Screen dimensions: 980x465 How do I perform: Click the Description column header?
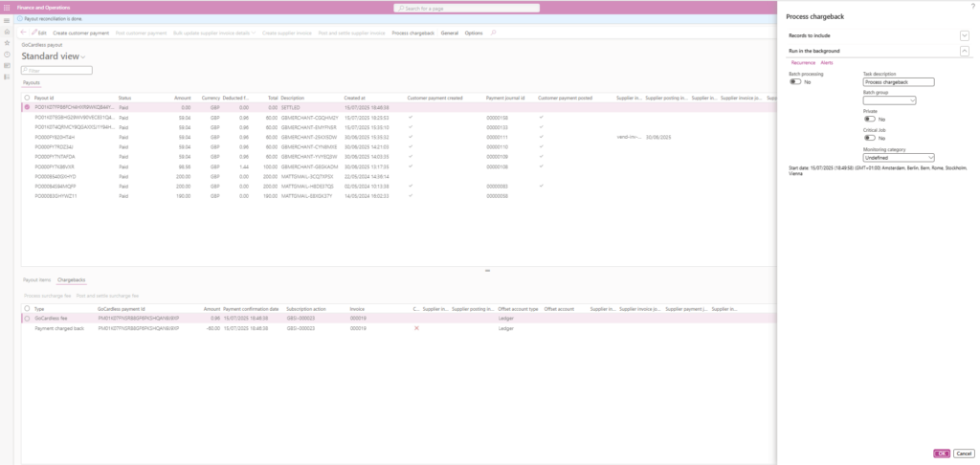(293, 99)
